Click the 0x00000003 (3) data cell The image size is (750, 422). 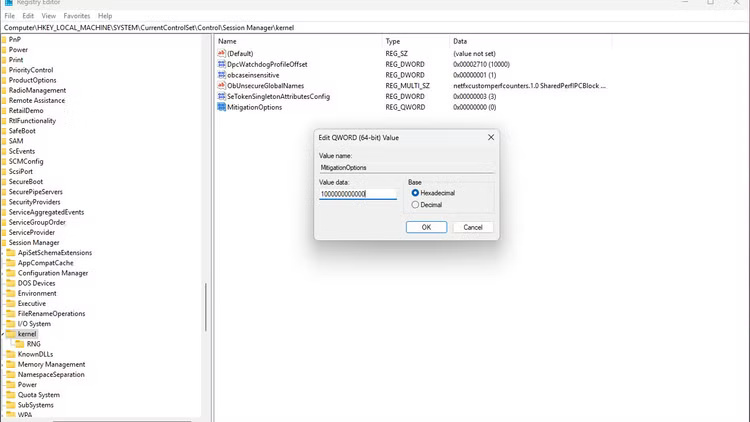pyautogui.click(x=474, y=96)
